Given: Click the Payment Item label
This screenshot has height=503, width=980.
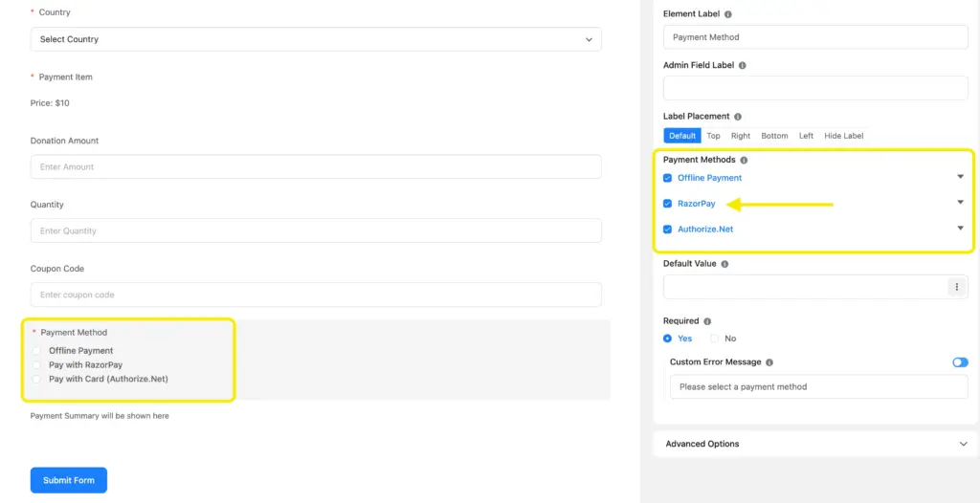Looking at the screenshot, I should coord(66,77).
